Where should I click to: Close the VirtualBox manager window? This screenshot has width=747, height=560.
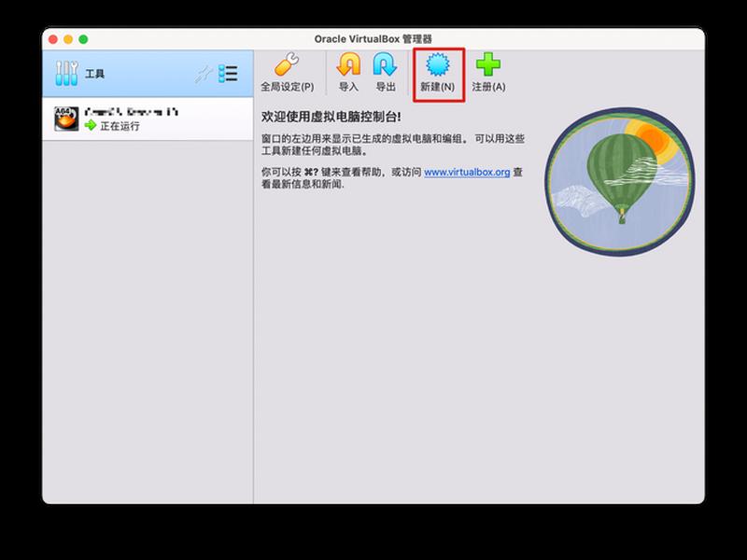click(x=53, y=39)
